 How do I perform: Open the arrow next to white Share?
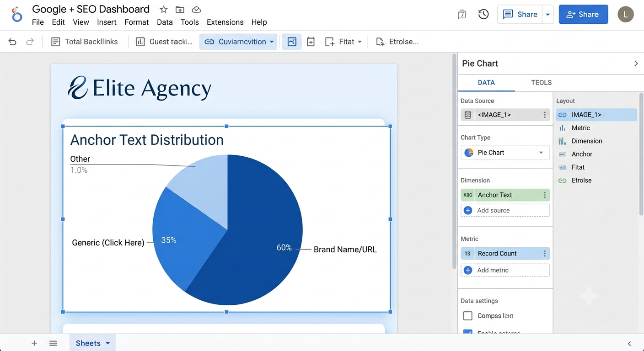tap(548, 14)
